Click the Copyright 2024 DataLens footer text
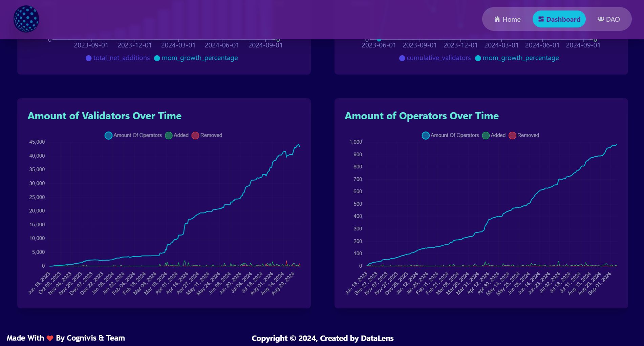The image size is (644, 346). [x=323, y=338]
